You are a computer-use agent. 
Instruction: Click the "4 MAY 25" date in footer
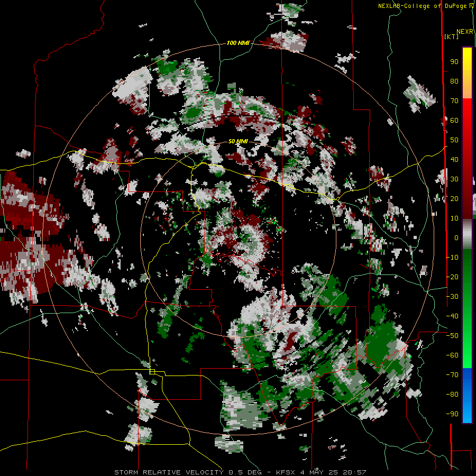coord(319,472)
